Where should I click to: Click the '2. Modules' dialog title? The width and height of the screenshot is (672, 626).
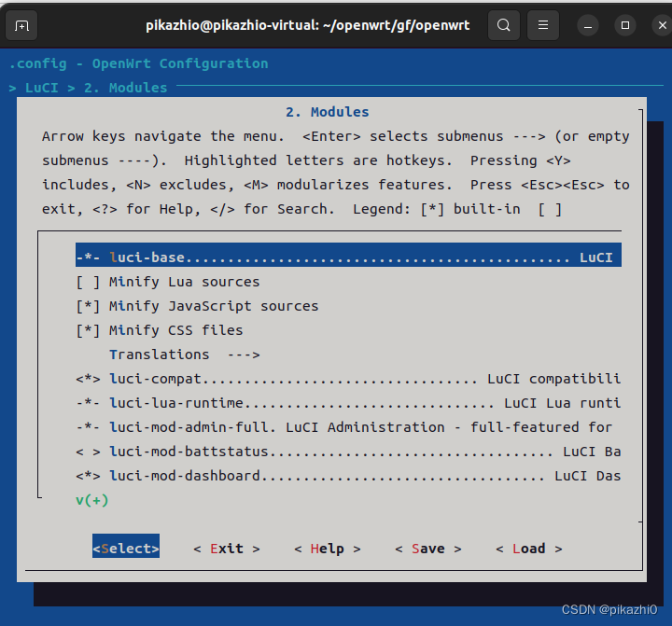click(x=328, y=112)
